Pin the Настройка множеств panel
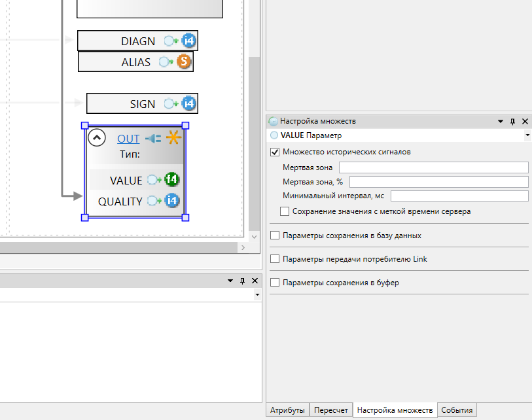532x420 pixels. (x=513, y=121)
